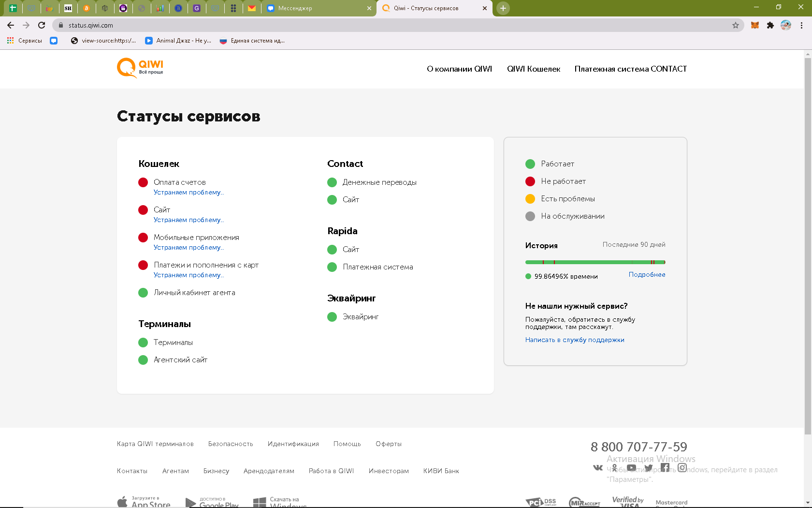Switch to the pinned purple G tab

197,8
